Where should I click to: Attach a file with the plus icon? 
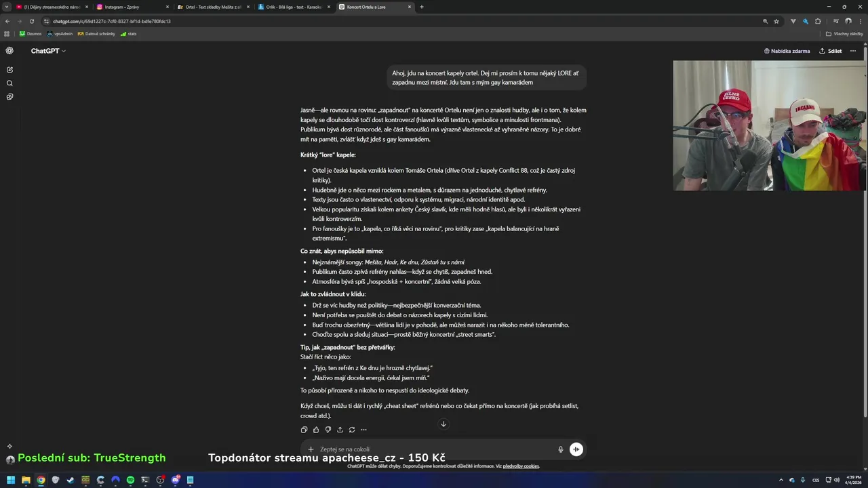(311, 449)
